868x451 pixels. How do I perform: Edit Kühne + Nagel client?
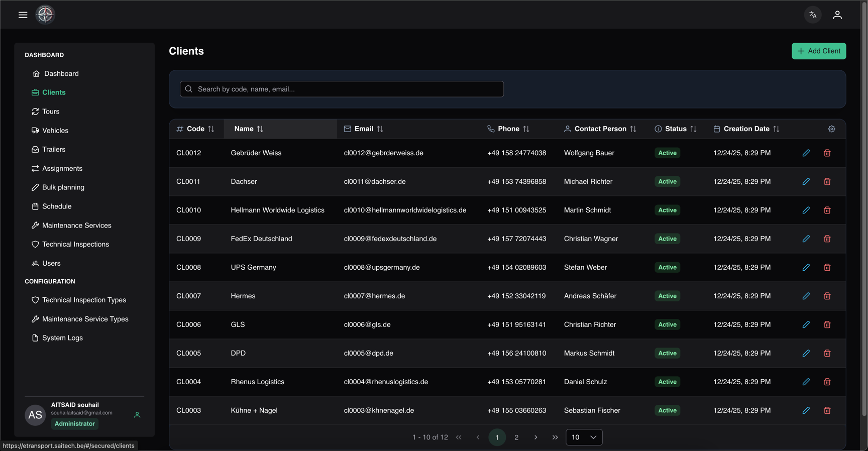coord(806,411)
